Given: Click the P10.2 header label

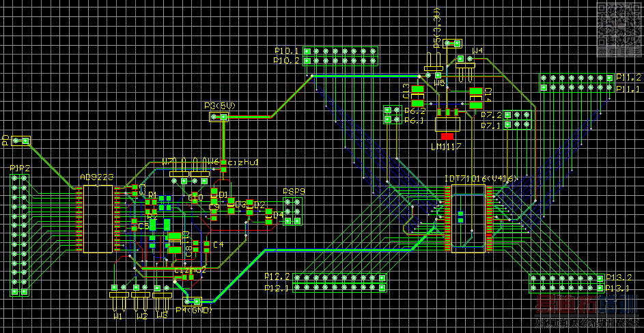Looking at the screenshot, I should (287, 60).
